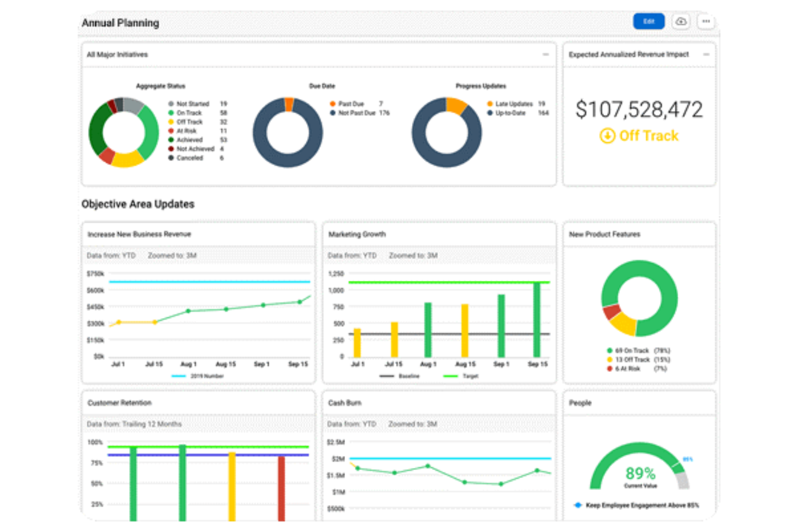Click Zoomed to: 3M in Marketing Growth card
Image resolution: width=798 pixels, height=532 pixels.
coord(413,255)
